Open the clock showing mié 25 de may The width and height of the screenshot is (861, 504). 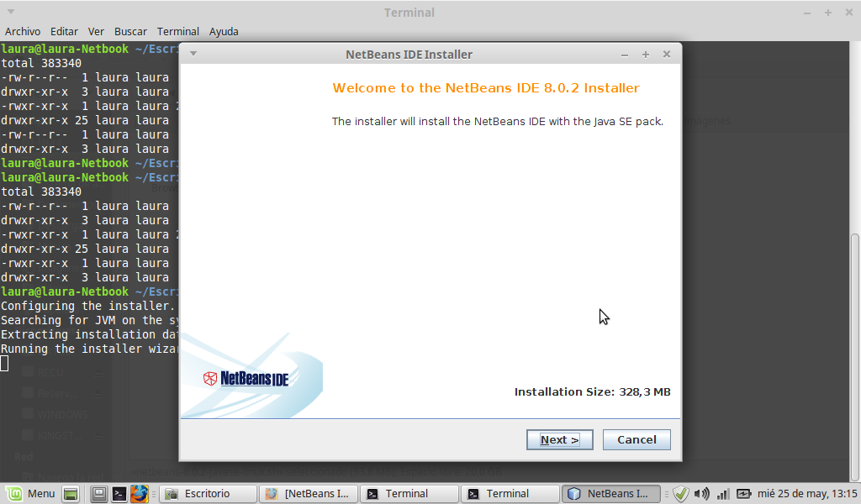[807, 494]
